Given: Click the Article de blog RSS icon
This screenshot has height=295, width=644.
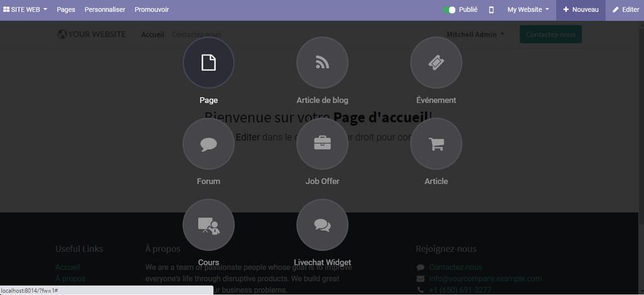Looking at the screenshot, I should pos(322,63).
